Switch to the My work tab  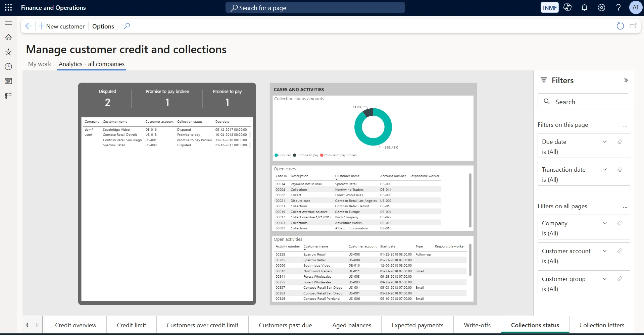(40, 64)
